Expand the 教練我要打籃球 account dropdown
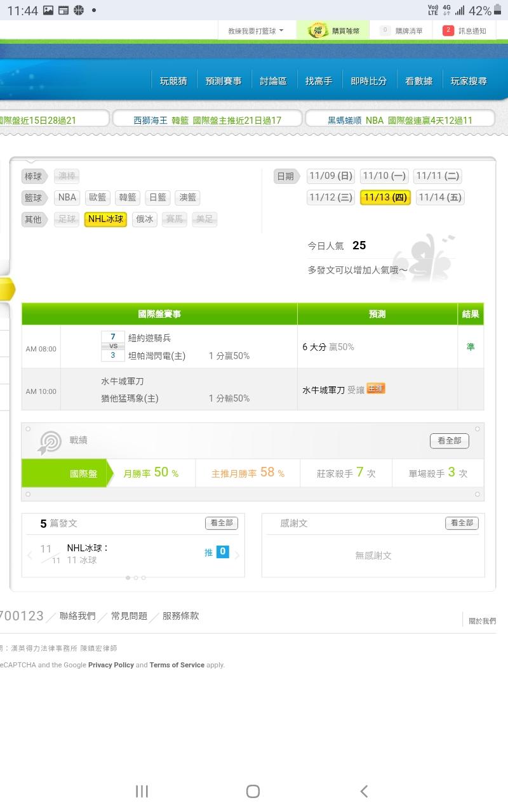The width and height of the screenshot is (508, 812). click(x=256, y=30)
